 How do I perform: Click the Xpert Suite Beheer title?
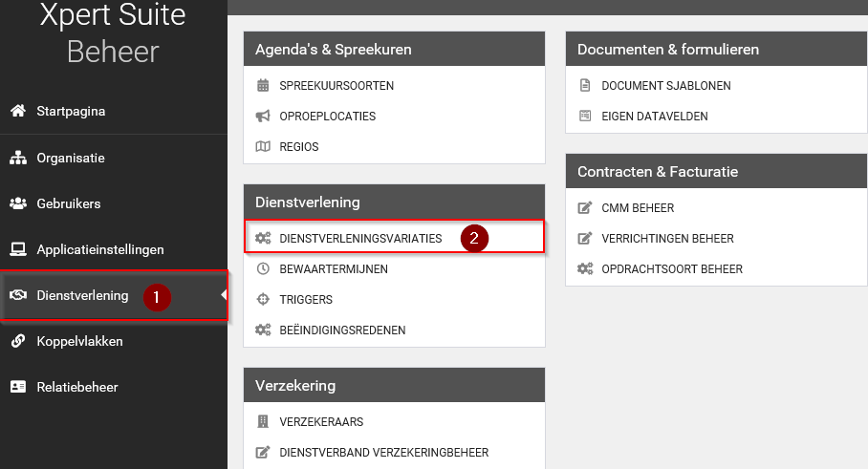pos(113,33)
